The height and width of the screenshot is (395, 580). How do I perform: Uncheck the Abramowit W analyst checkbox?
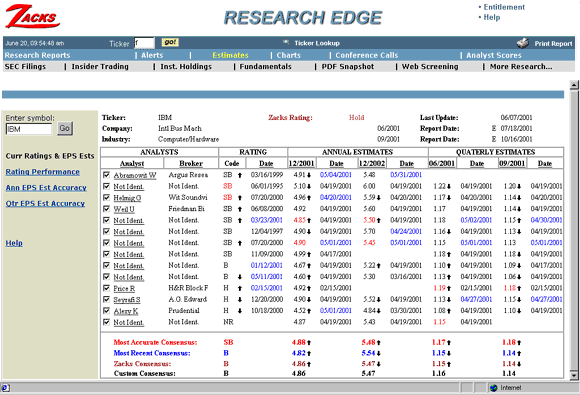tap(107, 175)
